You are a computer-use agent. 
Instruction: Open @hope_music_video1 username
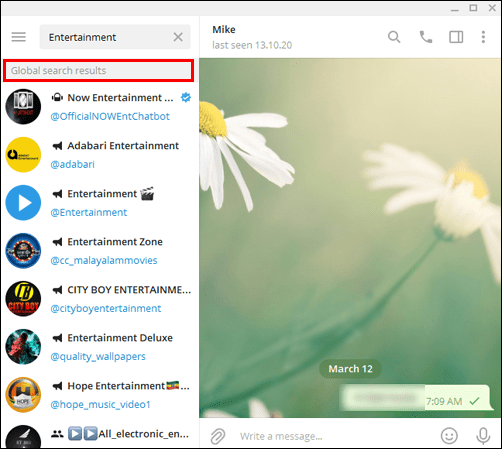coord(100,404)
